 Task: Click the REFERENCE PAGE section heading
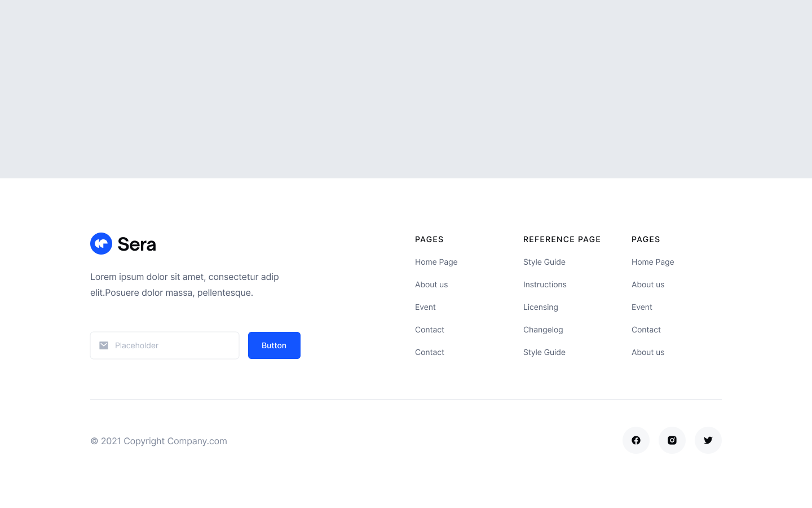(562, 239)
